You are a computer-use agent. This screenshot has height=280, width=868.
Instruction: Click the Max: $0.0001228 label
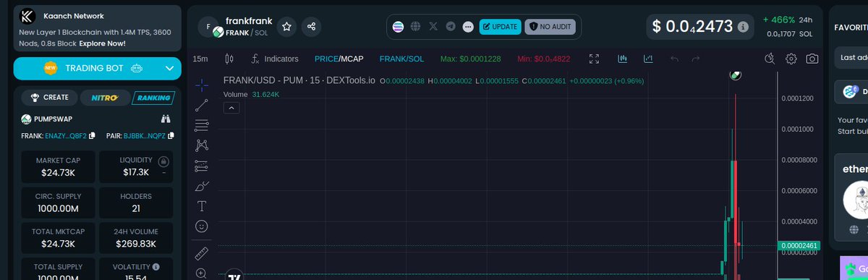(470, 59)
